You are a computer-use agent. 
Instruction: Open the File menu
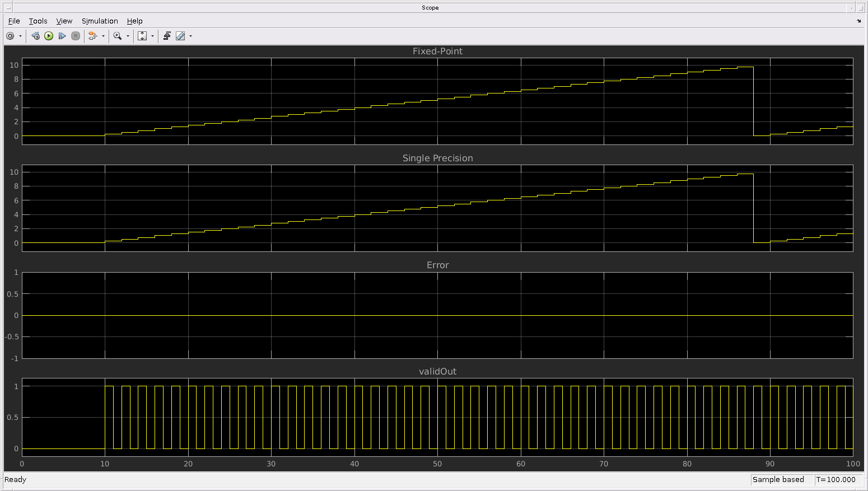click(x=14, y=21)
